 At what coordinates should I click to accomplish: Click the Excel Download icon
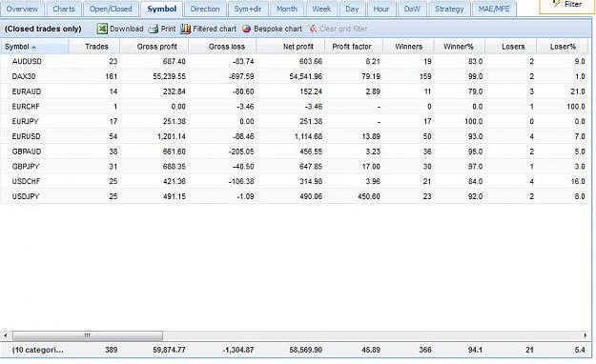(102, 29)
